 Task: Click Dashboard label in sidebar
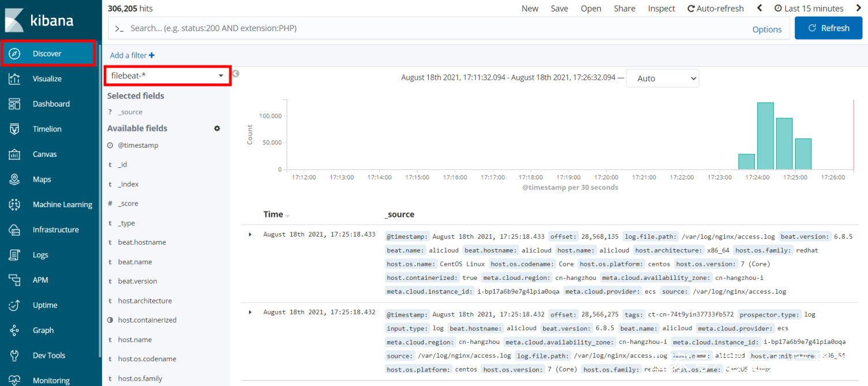click(51, 104)
